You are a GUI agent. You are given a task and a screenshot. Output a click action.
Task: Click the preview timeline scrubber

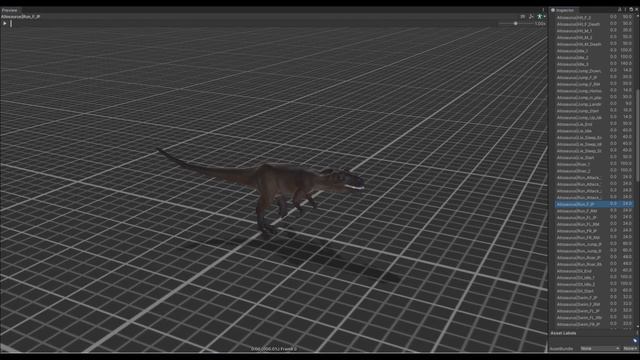11,24
